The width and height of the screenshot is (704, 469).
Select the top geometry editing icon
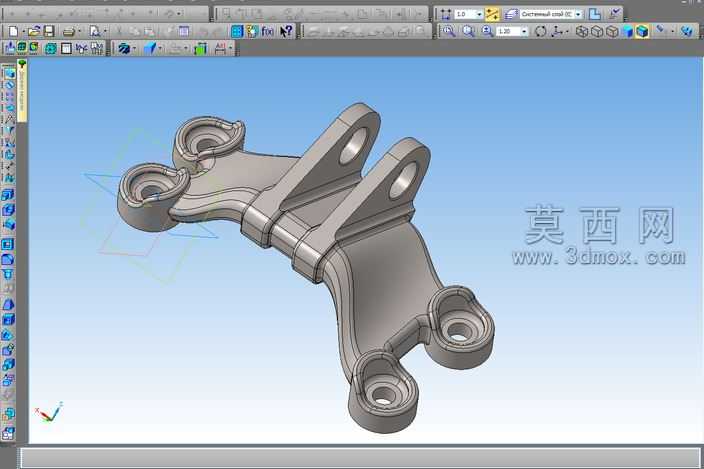click(x=9, y=73)
